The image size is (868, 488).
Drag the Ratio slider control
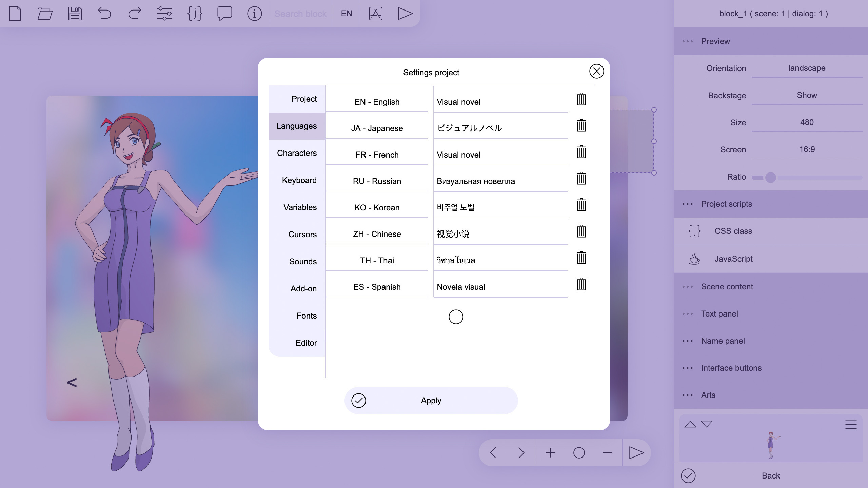click(771, 178)
